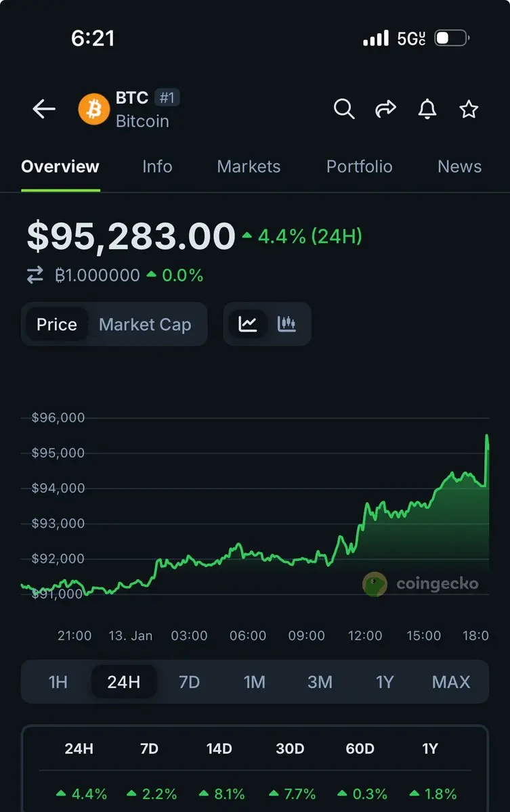Select the line chart view icon

(x=248, y=324)
